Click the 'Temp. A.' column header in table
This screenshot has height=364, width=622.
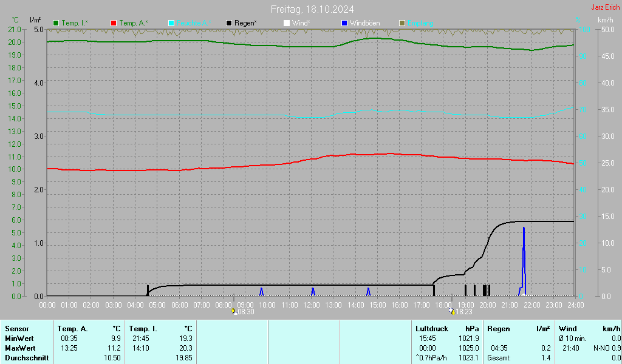click(73, 329)
